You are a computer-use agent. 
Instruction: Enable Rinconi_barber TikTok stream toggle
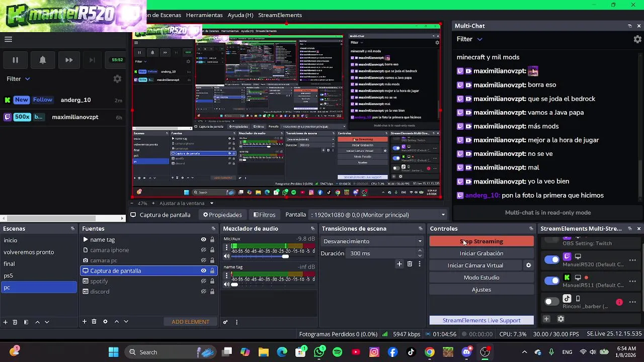point(552,302)
